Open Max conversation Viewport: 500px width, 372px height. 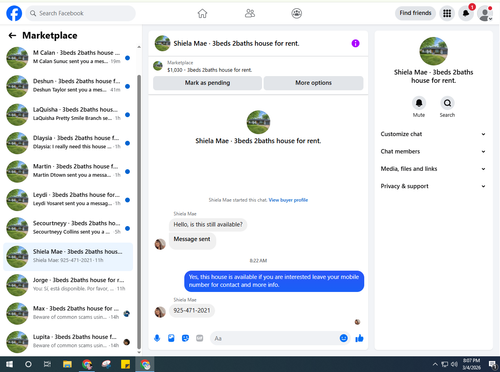68,313
